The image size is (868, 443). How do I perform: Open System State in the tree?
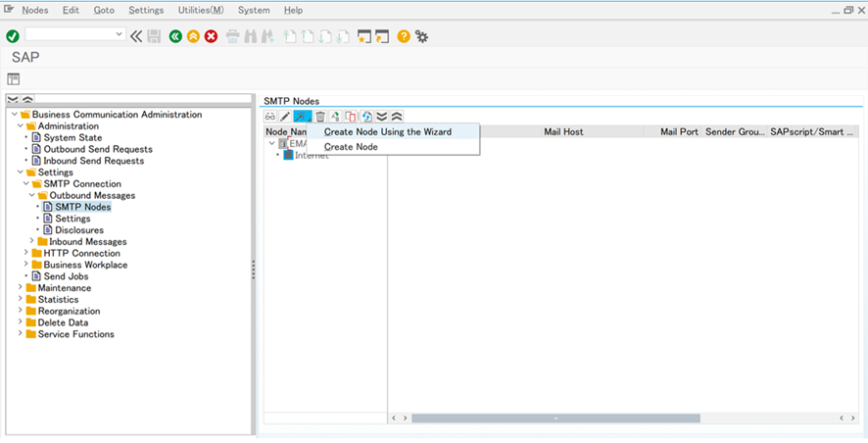tap(73, 137)
